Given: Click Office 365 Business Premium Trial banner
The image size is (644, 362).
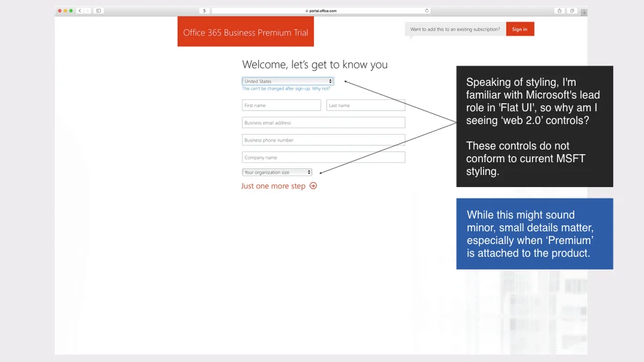Looking at the screenshot, I should coord(246,32).
